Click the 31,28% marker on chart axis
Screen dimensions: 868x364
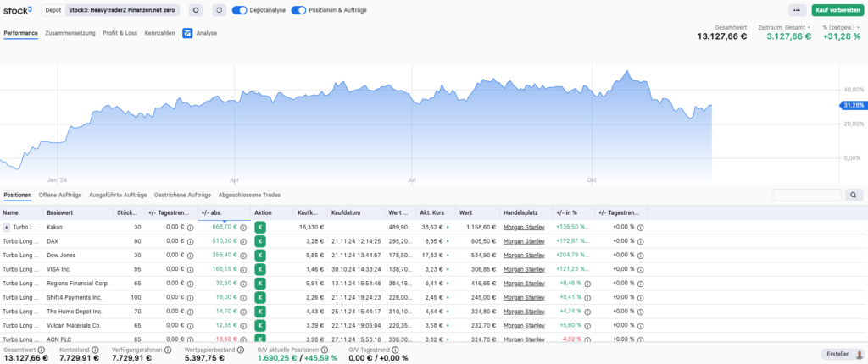click(853, 105)
